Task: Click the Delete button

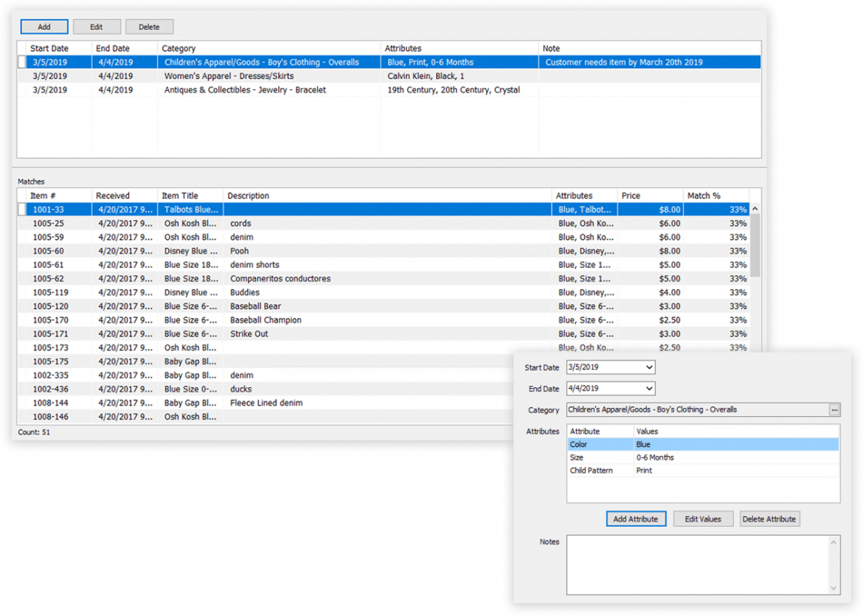Action: coord(149,27)
